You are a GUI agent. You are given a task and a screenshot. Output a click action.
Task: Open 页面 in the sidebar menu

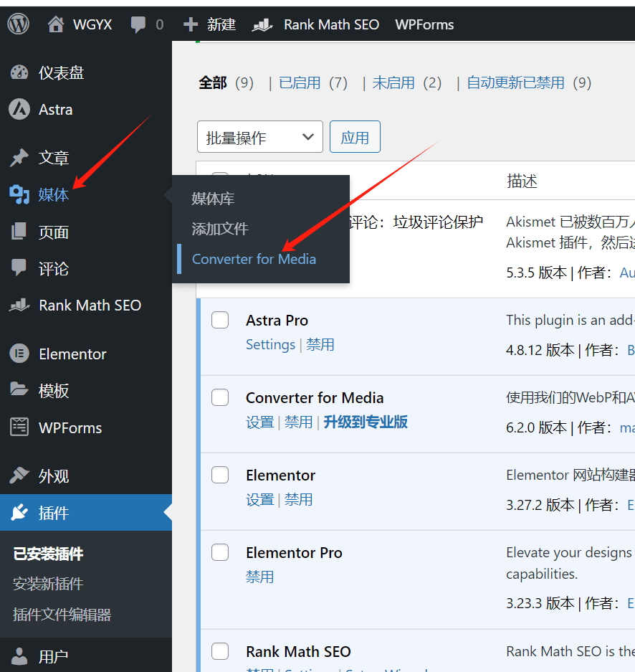coord(54,232)
